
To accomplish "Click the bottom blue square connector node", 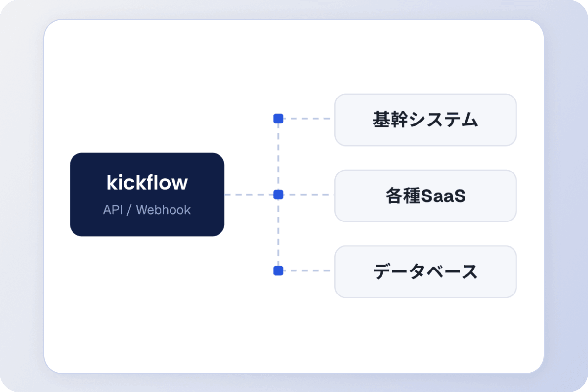I will [x=278, y=270].
